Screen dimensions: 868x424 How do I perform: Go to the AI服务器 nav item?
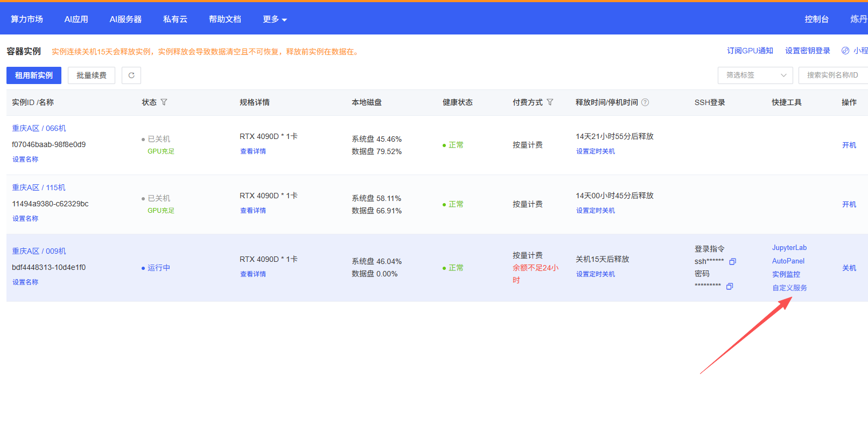[x=125, y=19]
